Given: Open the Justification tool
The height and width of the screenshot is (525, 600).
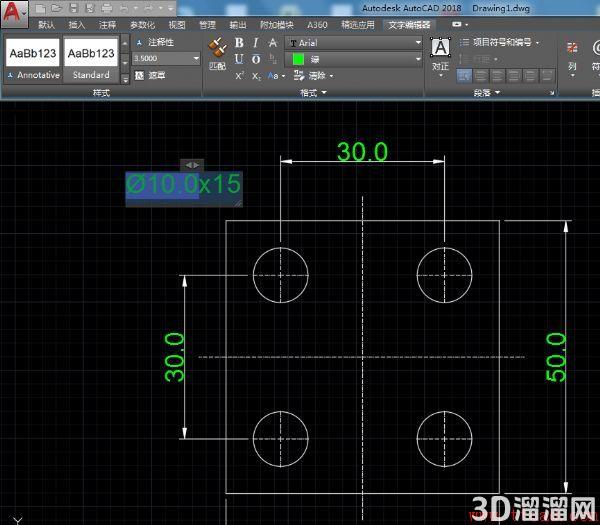Looking at the screenshot, I should (x=440, y=56).
